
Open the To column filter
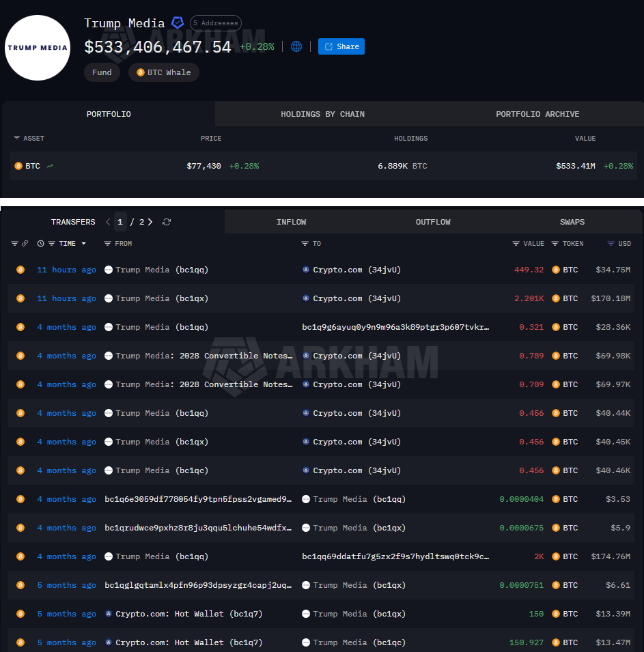coord(305,244)
